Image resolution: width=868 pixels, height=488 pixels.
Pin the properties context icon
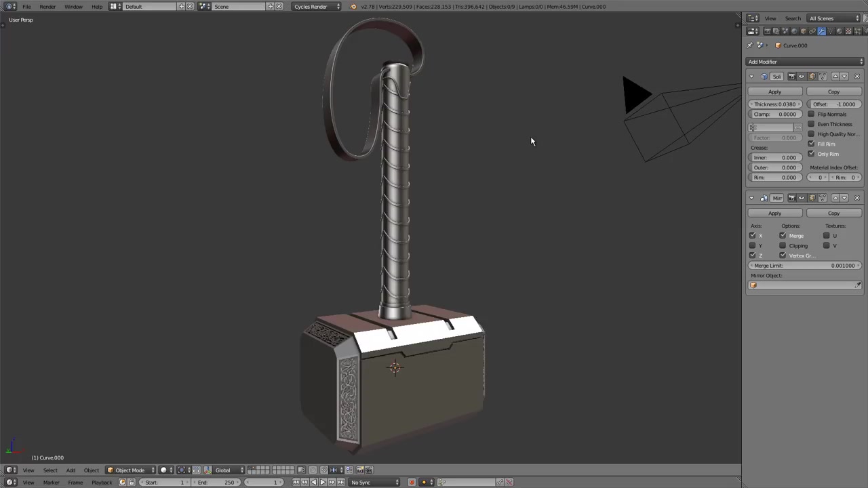tap(750, 45)
